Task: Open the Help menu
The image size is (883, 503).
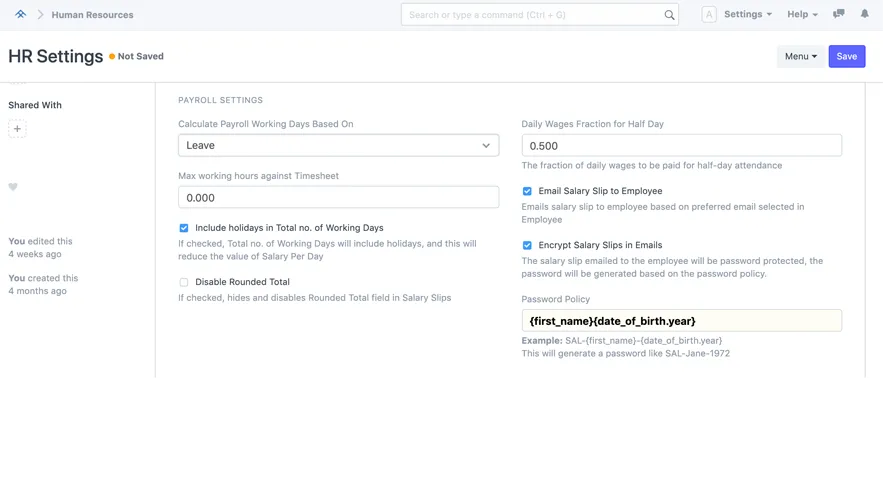Action: (x=802, y=14)
